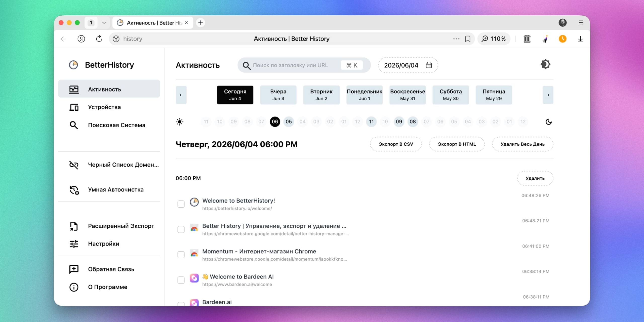Screen dimensions: 644x322
Task: Open Расширенный Экспорт in the sidebar
Action: click(x=109, y=226)
